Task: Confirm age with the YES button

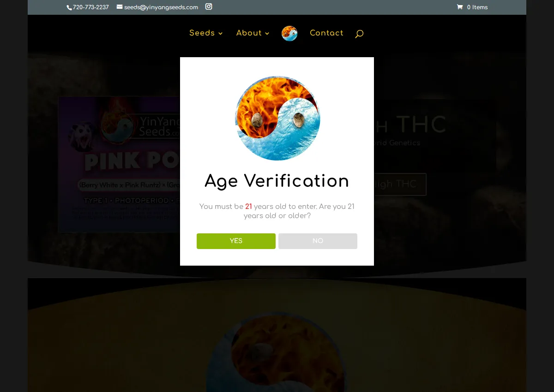Action: [x=236, y=241]
